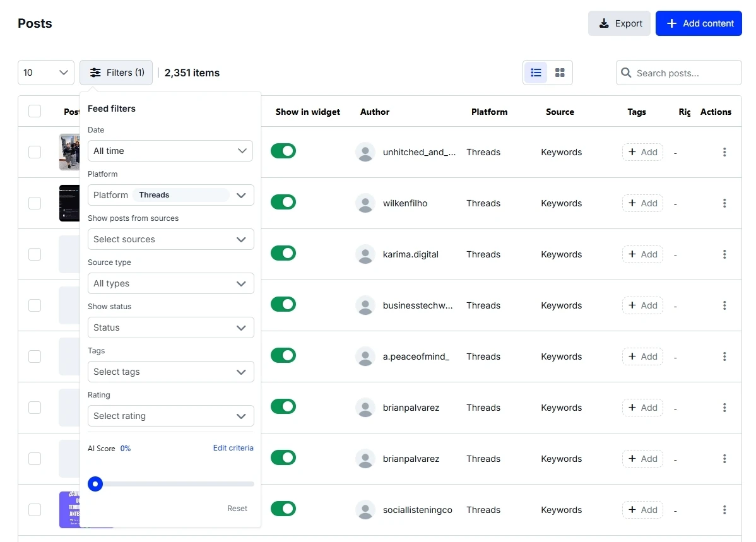Disable widget toggle for a.peaceofmind_
The height and width of the screenshot is (542, 756).
pyautogui.click(x=283, y=355)
